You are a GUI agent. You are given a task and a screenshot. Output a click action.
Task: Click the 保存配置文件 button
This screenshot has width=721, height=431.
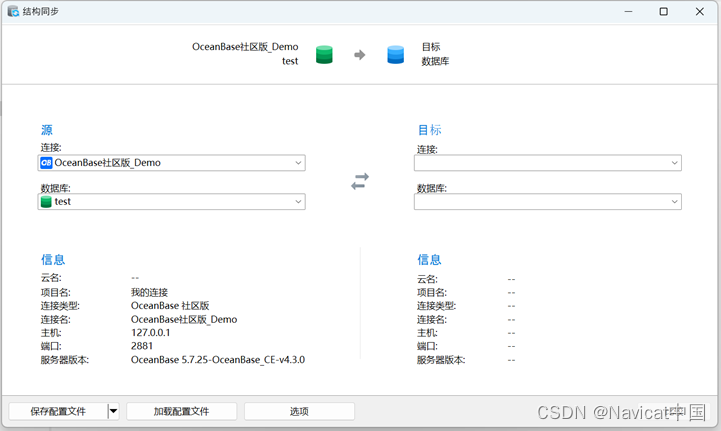click(x=58, y=411)
